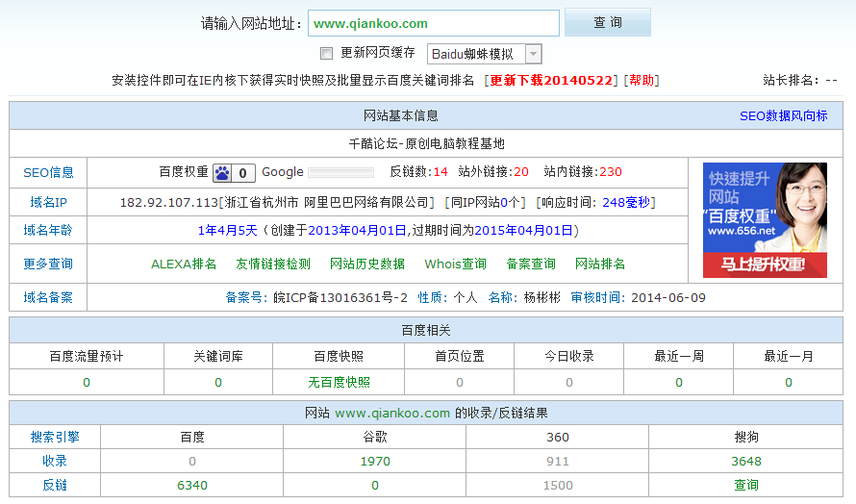The width and height of the screenshot is (856, 504).
Task: Open the SEO数据风向标 link
Action: pyautogui.click(x=784, y=115)
